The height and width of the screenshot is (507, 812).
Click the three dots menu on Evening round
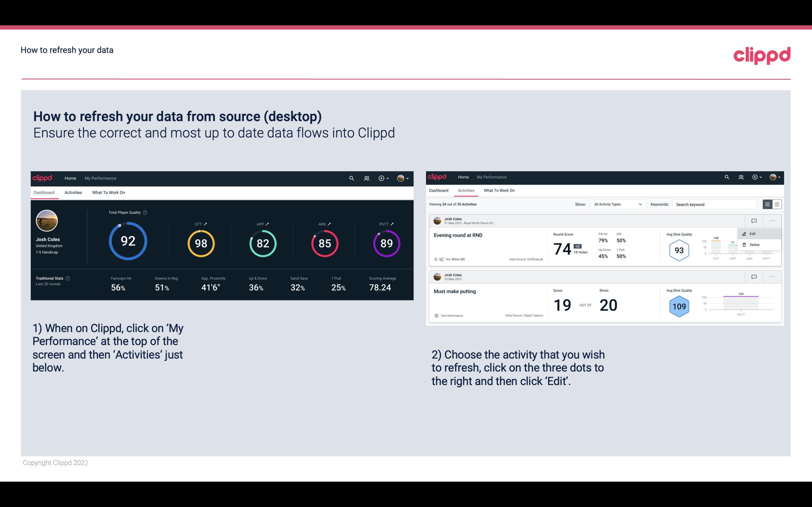(x=772, y=220)
